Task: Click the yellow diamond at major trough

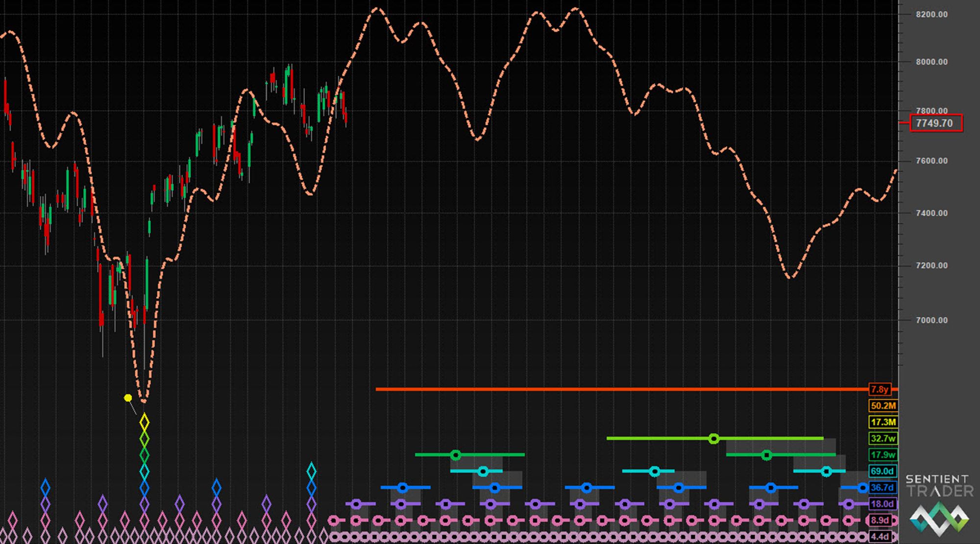Action: 144,422
